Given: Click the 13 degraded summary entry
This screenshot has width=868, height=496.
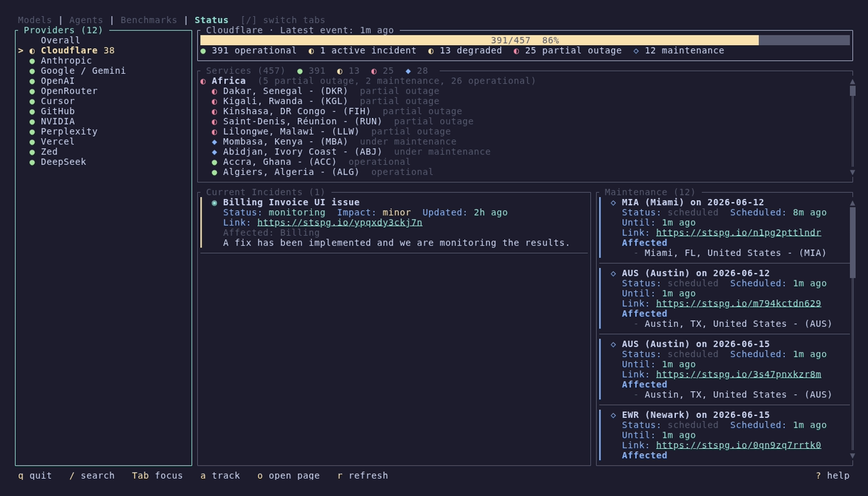Looking at the screenshot, I should click(x=465, y=50).
